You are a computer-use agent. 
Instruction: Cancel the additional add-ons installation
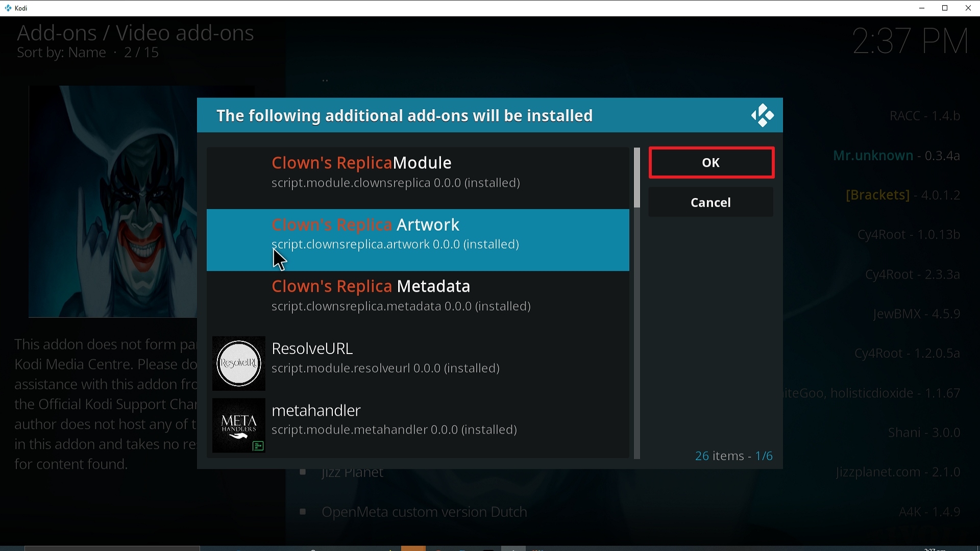pos(711,203)
